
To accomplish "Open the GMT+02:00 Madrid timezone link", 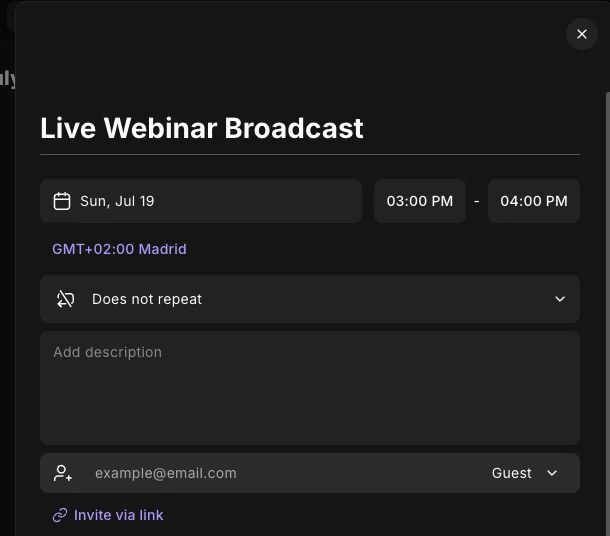I will [119, 249].
